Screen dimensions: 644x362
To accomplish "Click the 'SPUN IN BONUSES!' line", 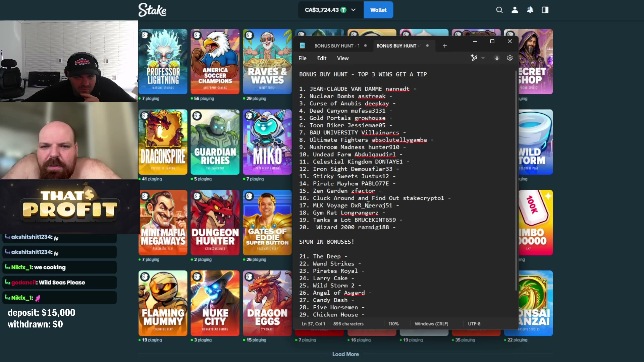I will pos(327,242).
